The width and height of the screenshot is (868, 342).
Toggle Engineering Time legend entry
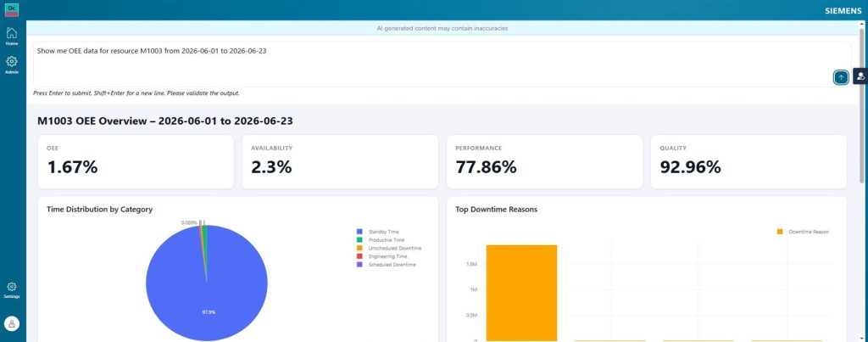click(x=382, y=256)
